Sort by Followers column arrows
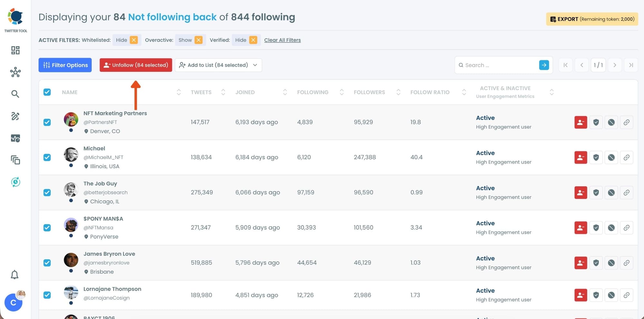The image size is (644, 319). point(398,92)
